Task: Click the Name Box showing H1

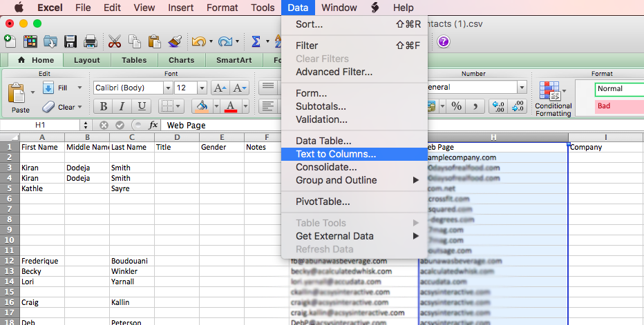Action: click(x=40, y=125)
